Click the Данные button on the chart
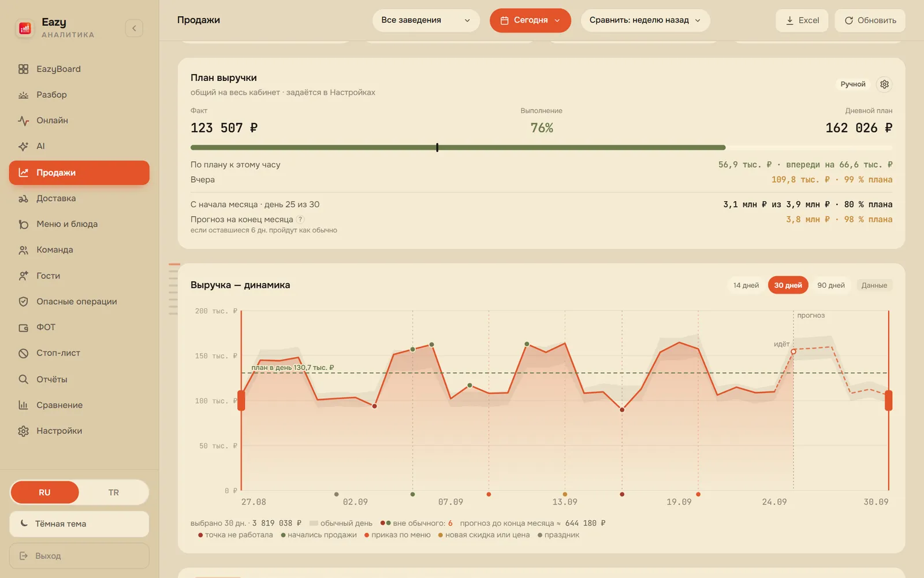924x578 pixels. [x=874, y=286]
